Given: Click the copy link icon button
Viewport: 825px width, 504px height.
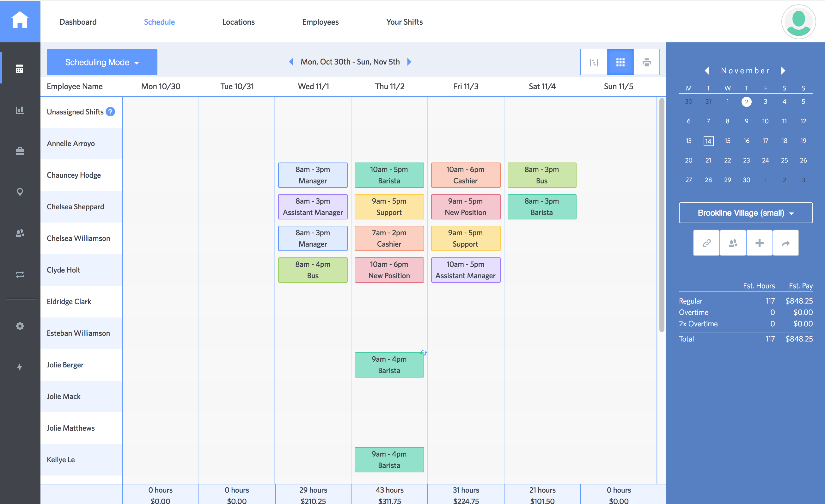Looking at the screenshot, I should pos(706,243).
